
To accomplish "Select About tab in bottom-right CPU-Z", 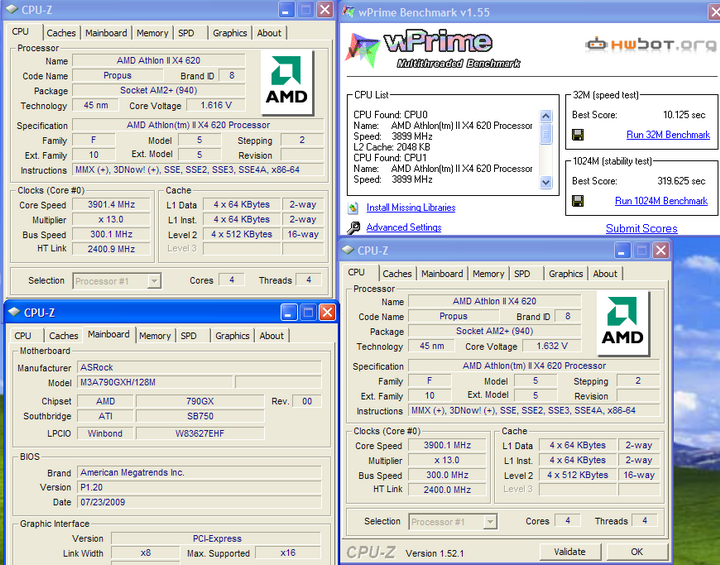I will tap(605, 274).
